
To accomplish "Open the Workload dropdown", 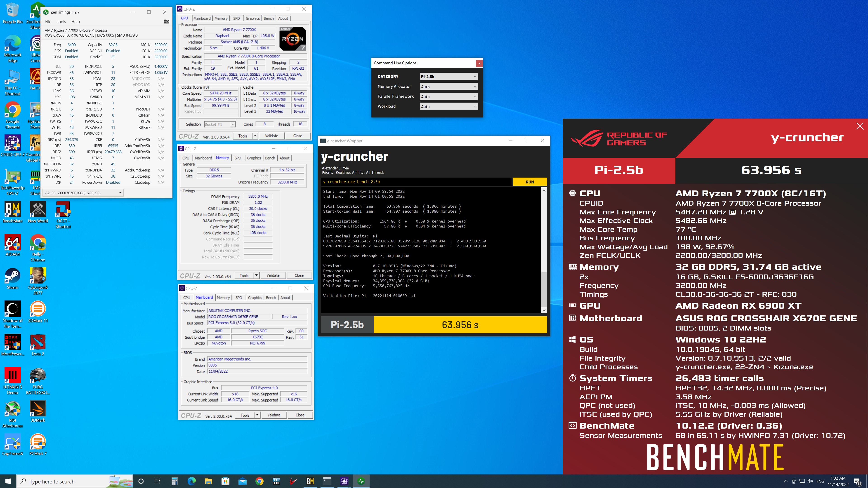I will coord(448,106).
